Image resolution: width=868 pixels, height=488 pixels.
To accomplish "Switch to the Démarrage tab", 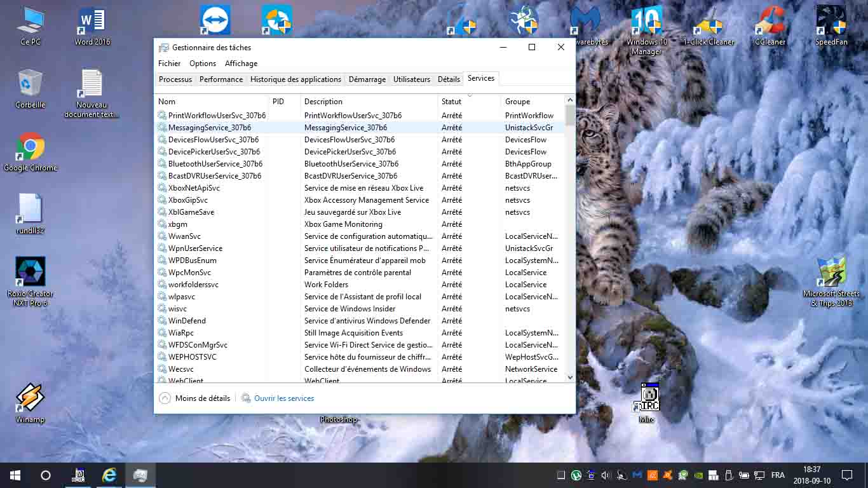I will pos(367,79).
